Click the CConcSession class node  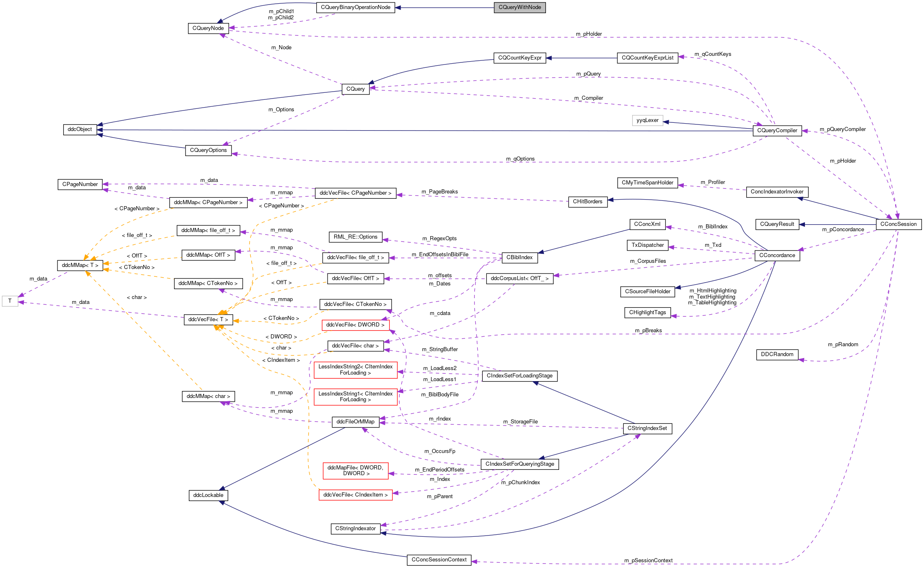click(x=898, y=224)
